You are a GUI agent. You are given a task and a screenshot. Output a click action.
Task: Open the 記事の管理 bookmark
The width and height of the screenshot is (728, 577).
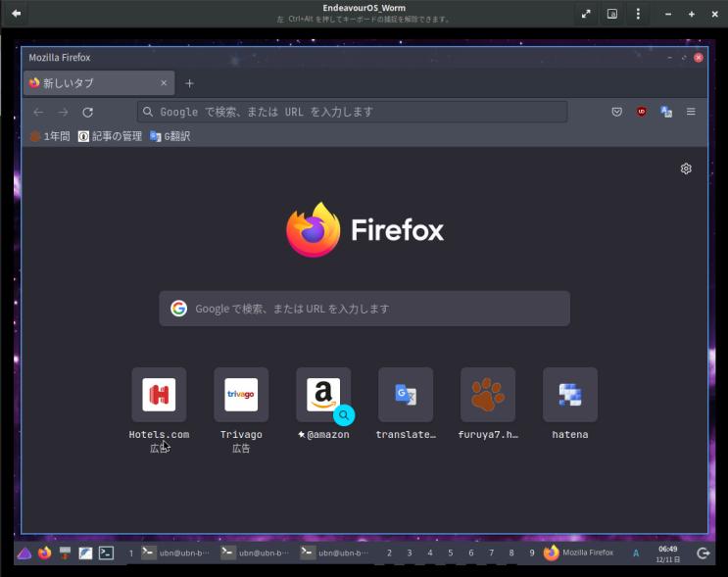(x=110, y=136)
